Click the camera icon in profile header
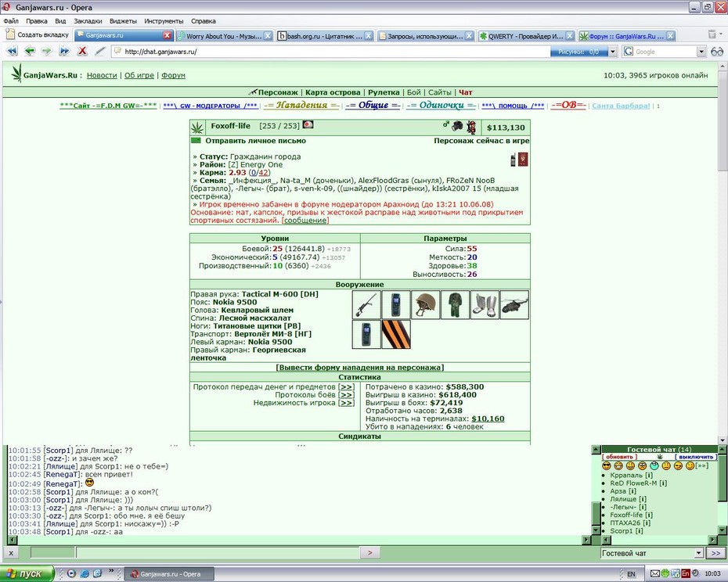 point(457,126)
